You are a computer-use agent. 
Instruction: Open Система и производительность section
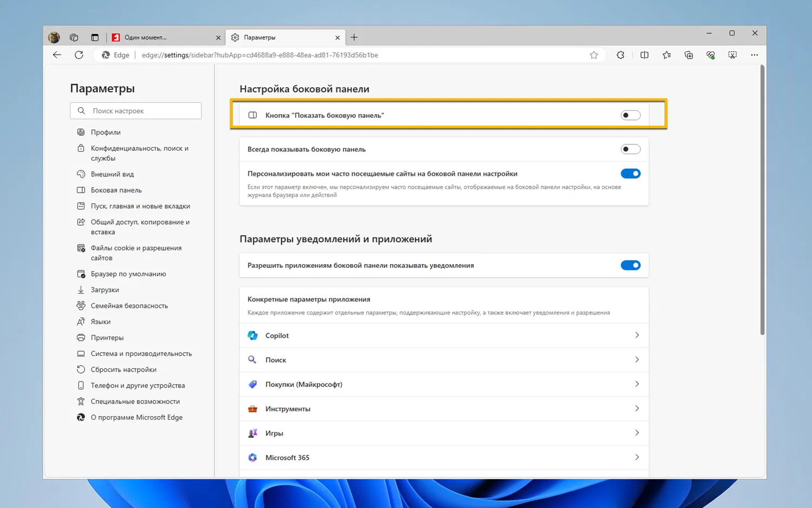(141, 353)
